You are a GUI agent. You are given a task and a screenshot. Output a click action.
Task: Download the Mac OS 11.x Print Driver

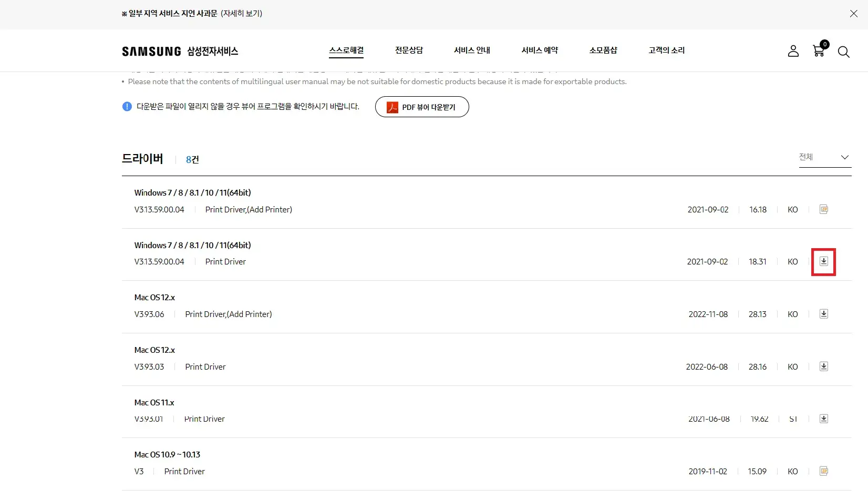coord(824,419)
